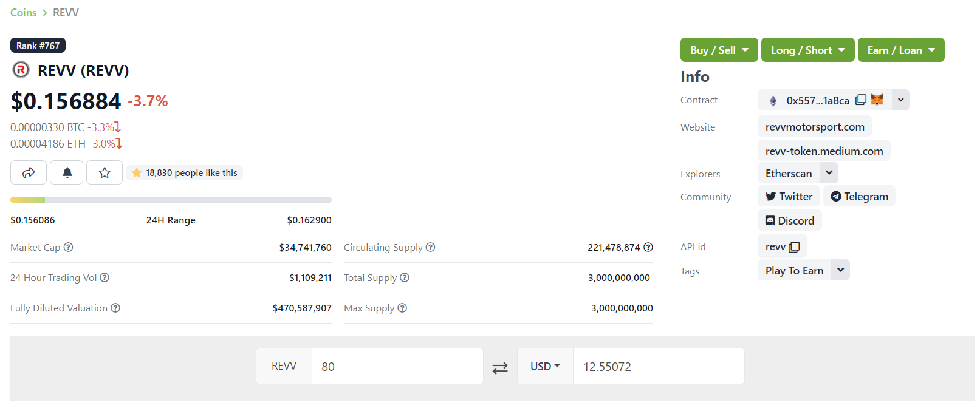
Task: Expand the contract address chevron
Action: tap(900, 100)
